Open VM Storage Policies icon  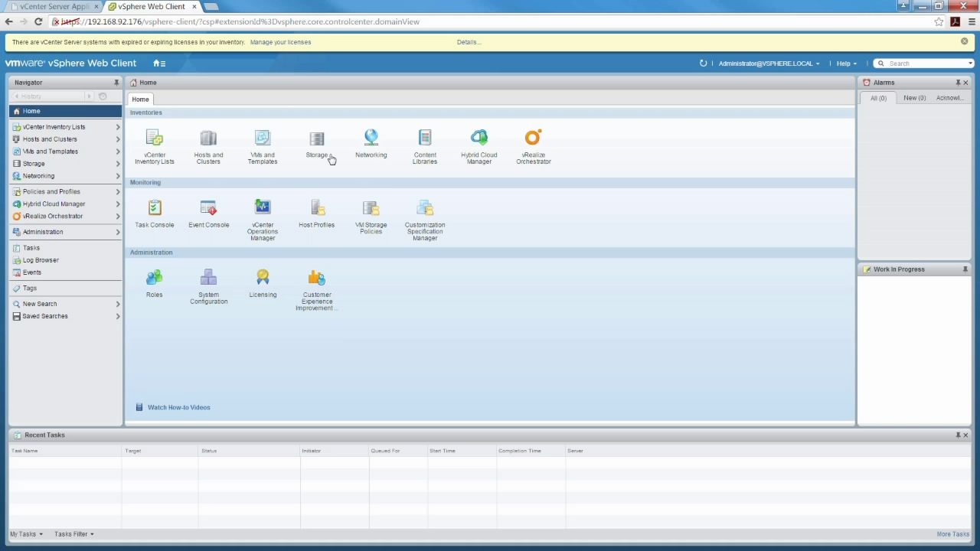pyautogui.click(x=371, y=208)
